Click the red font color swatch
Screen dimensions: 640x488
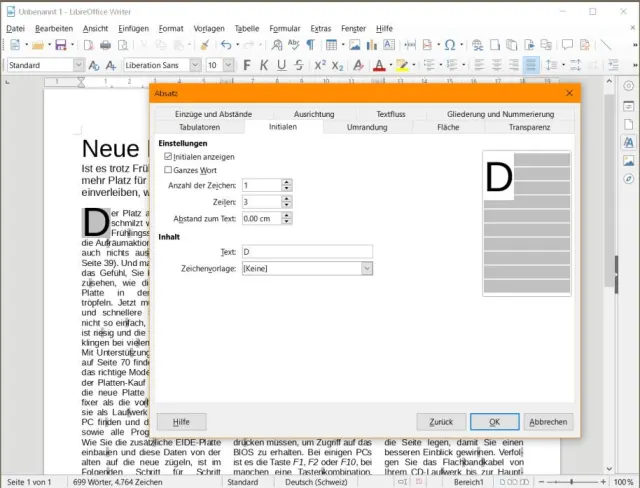378,65
